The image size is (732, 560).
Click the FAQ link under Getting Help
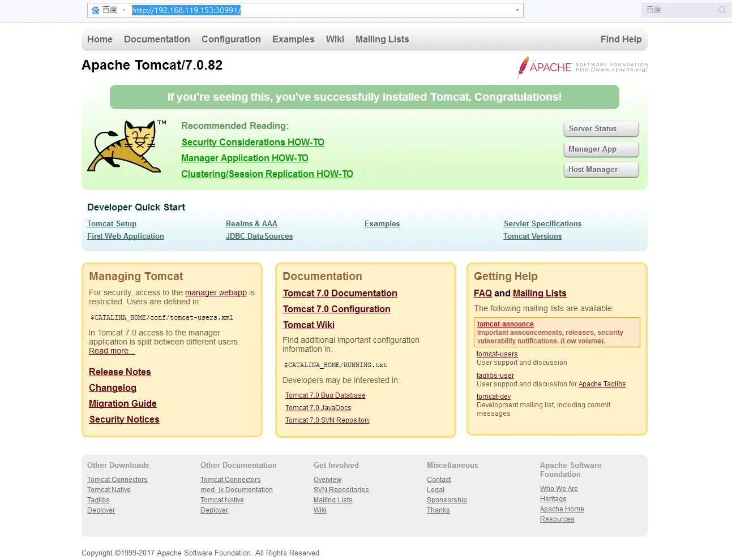483,293
